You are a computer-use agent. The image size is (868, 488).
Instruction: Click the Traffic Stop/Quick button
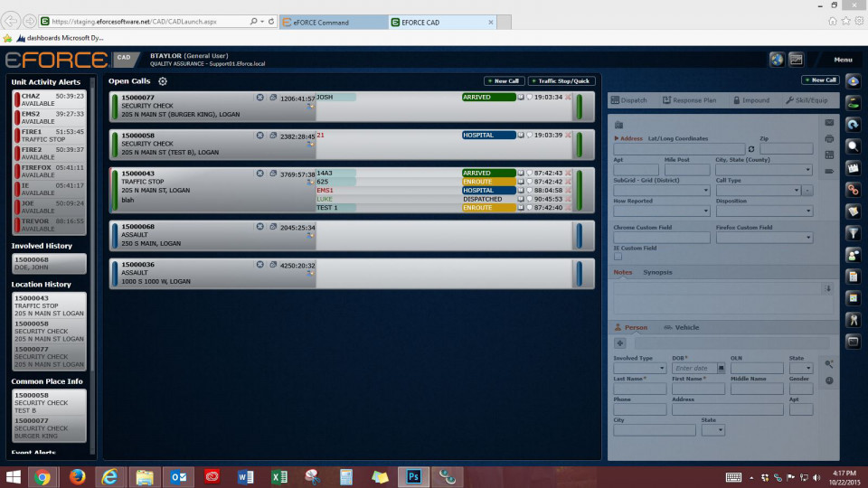coord(561,81)
